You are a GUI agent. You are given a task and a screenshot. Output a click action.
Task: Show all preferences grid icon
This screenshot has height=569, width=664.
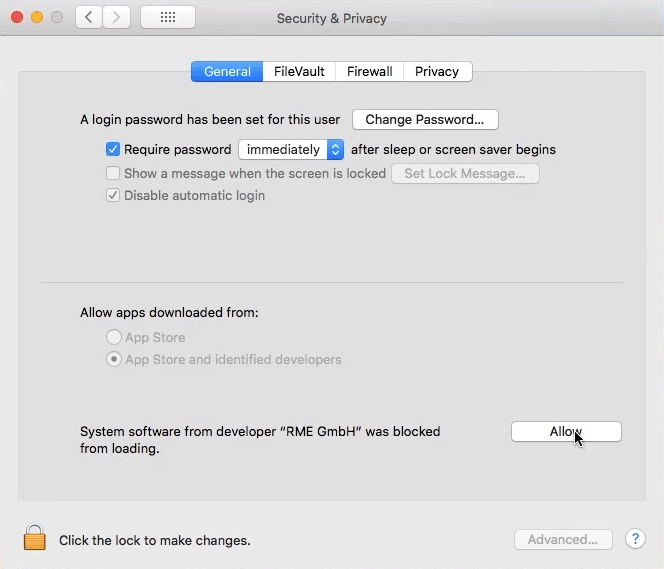[168, 18]
